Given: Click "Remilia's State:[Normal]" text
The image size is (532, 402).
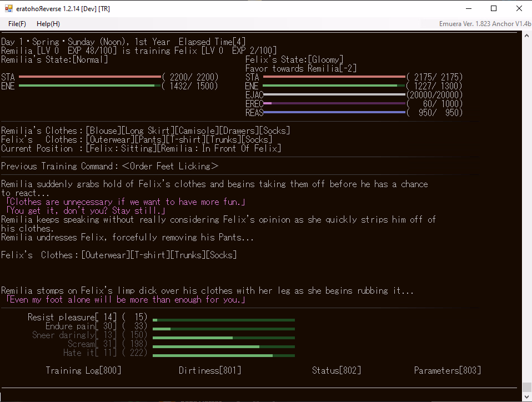Looking at the screenshot, I should coord(54,60).
